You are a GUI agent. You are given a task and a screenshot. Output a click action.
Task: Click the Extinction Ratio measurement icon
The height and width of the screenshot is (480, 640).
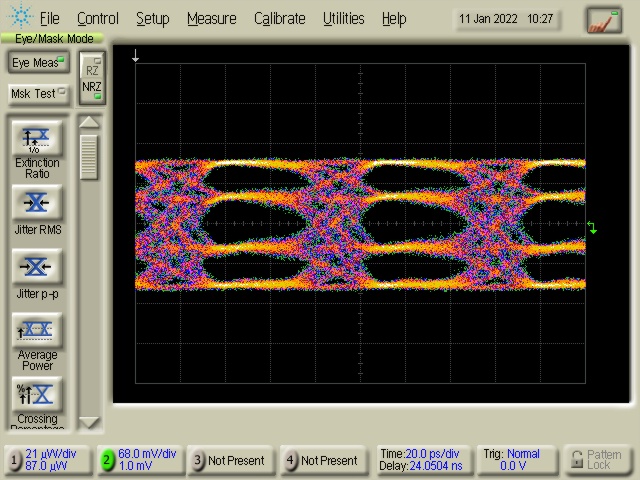37,139
